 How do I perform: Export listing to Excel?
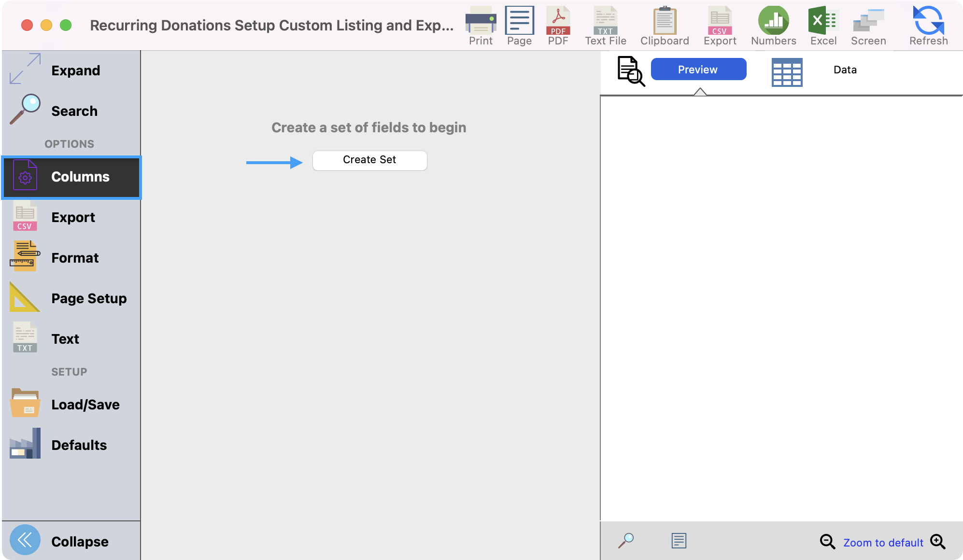tap(823, 26)
